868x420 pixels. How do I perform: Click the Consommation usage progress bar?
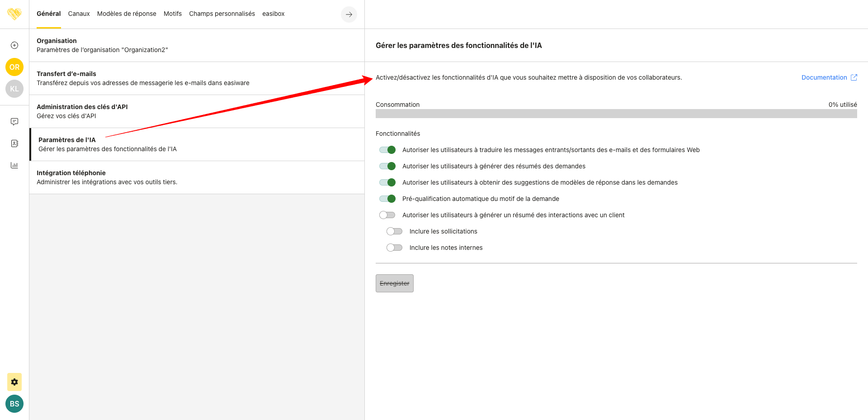(x=616, y=114)
